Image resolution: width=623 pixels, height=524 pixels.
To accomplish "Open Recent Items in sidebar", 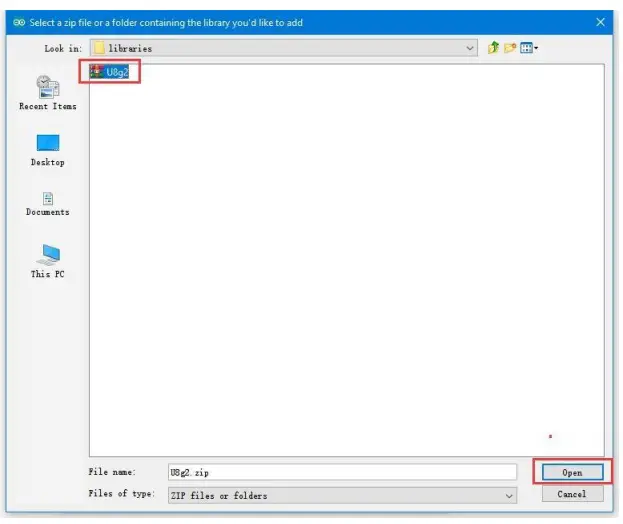I will coord(48,93).
